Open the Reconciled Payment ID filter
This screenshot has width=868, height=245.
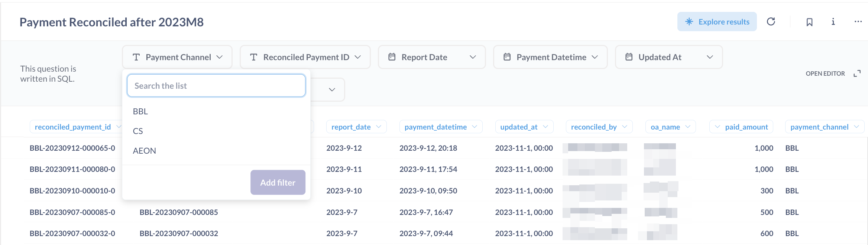(305, 57)
